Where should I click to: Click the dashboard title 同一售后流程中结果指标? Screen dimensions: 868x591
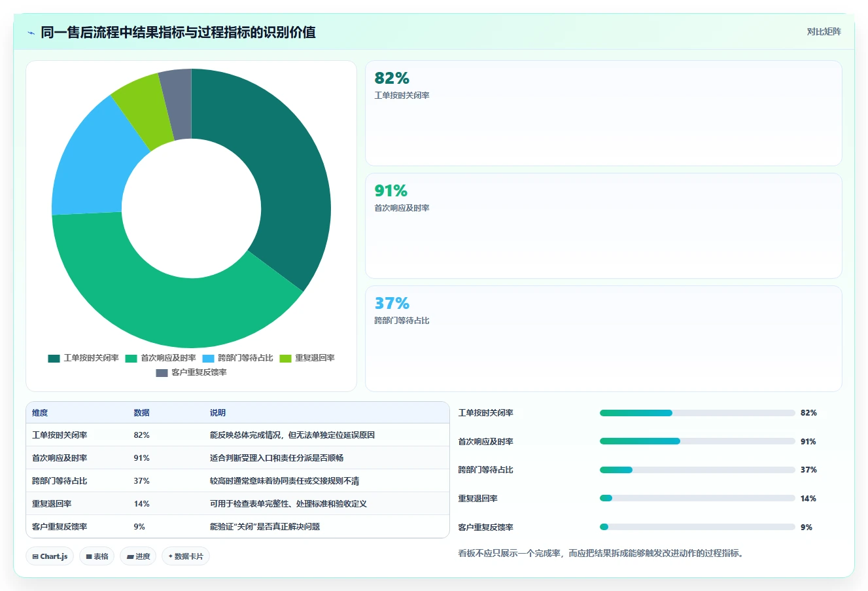click(x=178, y=32)
